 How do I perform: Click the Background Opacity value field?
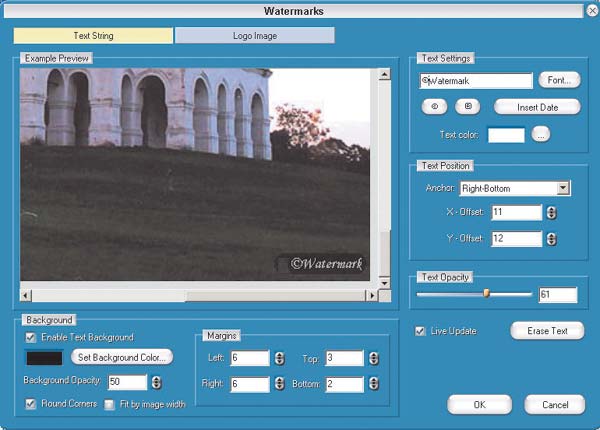point(127,382)
